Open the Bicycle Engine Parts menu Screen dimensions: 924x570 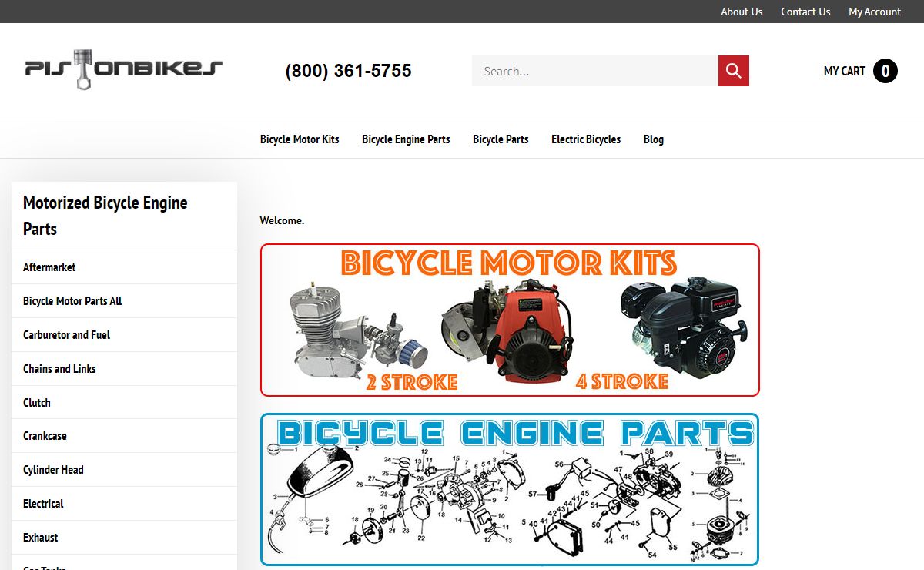pyautogui.click(x=406, y=139)
